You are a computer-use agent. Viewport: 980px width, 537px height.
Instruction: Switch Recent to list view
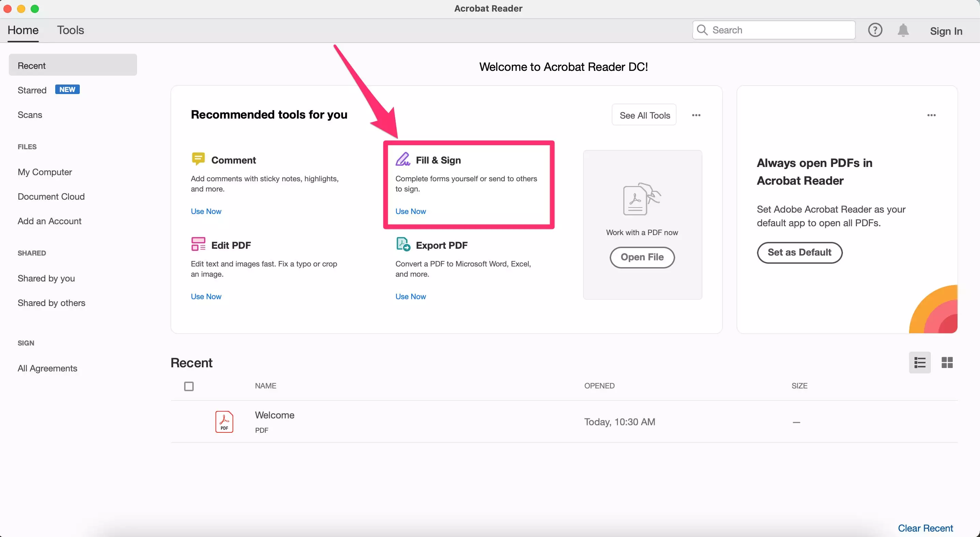coord(920,363)
